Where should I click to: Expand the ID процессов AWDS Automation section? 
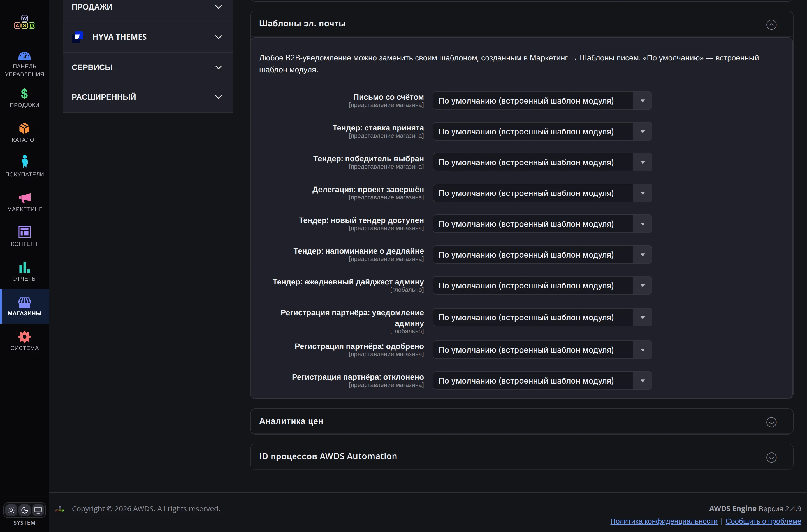tap(771, 457)
